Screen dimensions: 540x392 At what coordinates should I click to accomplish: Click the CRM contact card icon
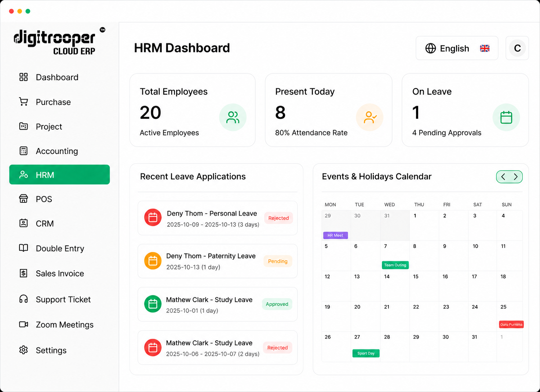(23, 223)
